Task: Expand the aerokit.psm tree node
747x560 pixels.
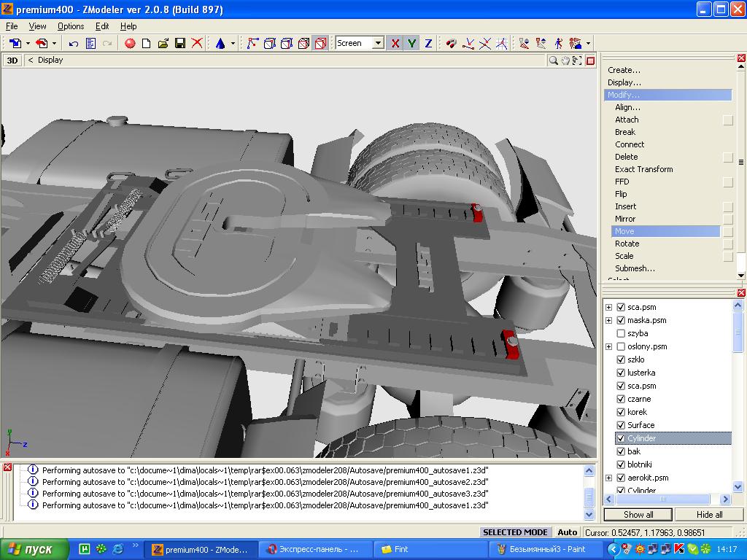Action: pos(608,478)
